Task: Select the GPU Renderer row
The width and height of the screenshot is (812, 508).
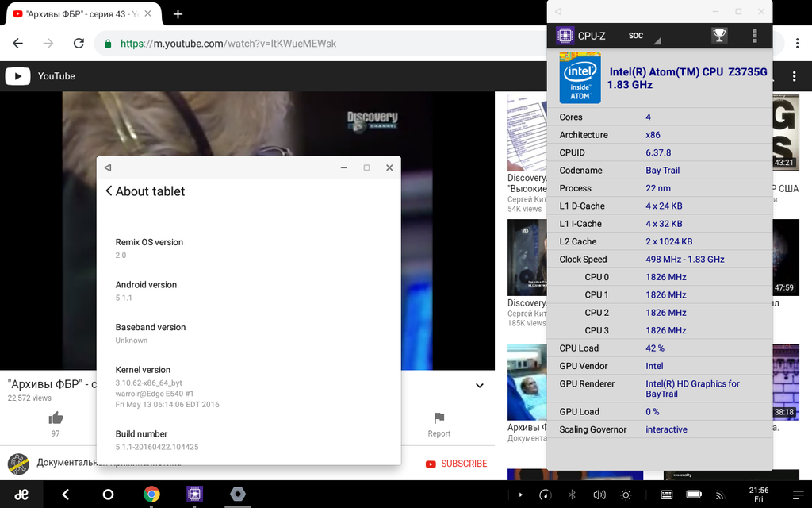Action: [660, 389]
